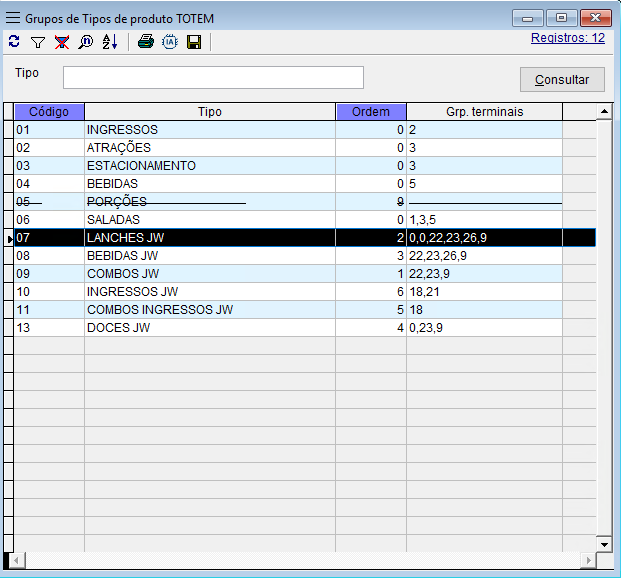This screenshot has height=578, width=621.
Task: Select the COMBOS INGRESSOS JW row
Action: point(210,310)
